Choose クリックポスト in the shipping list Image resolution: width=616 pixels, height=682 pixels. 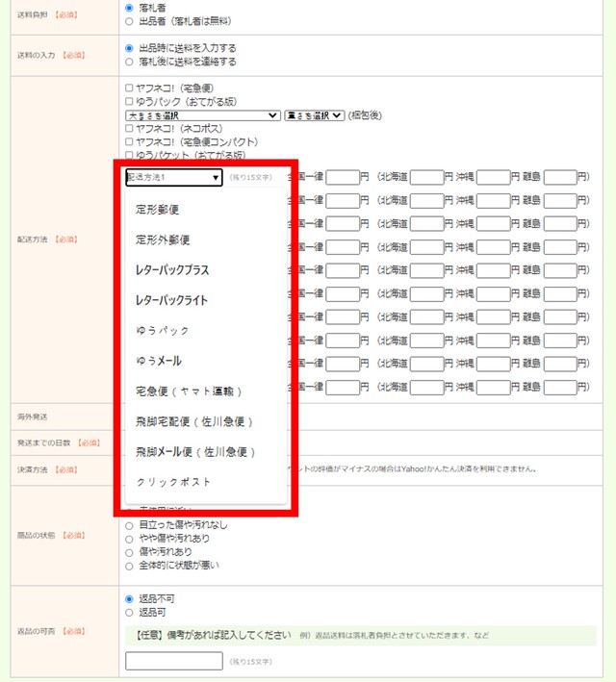[173, 482]
